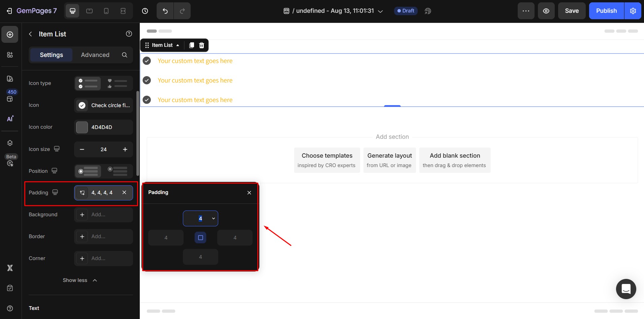The image size is (644, 319).
Task: Select the top-aligned icon position option
Action: (118, 171)
